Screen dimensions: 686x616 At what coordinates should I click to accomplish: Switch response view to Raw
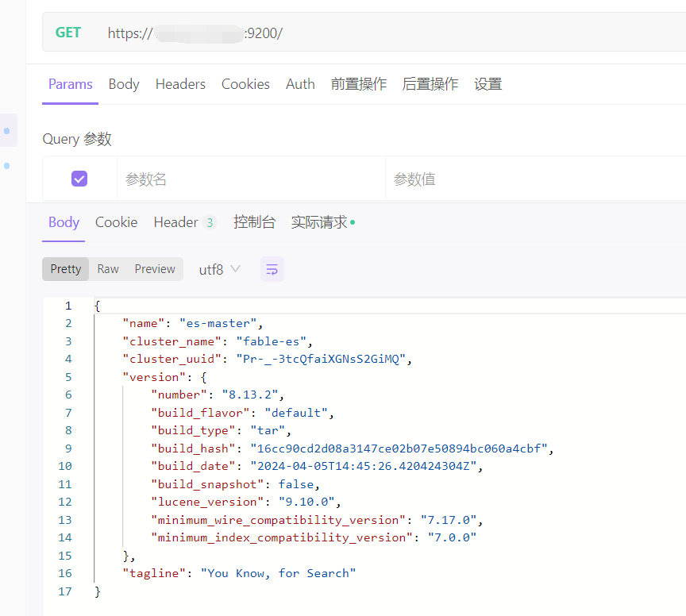pyautogui.click(x=108, y=269)
